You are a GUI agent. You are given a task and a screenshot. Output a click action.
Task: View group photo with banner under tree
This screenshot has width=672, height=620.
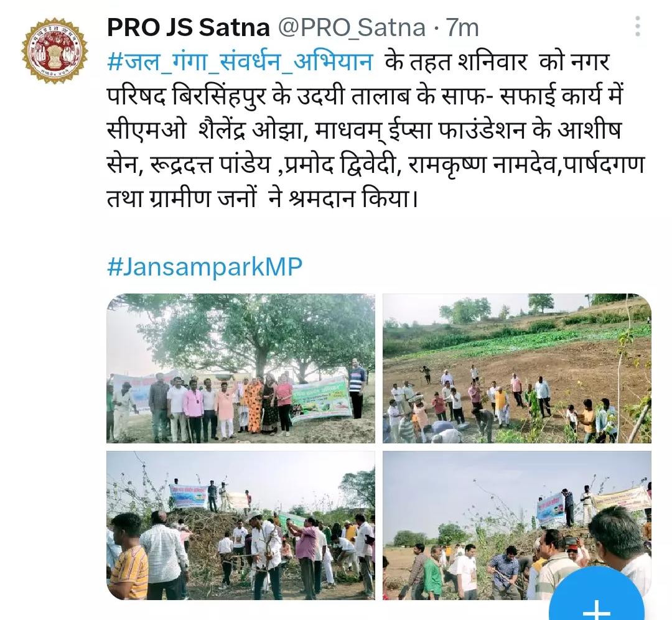coord(241,369)
